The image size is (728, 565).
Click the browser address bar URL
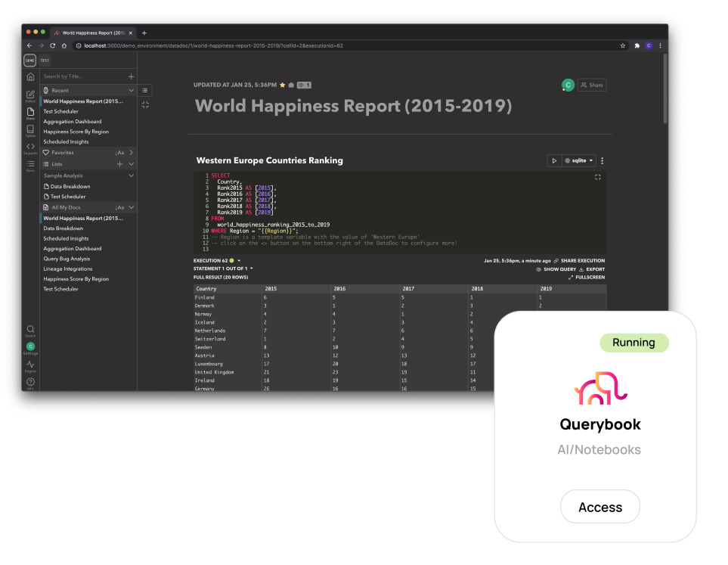pyautogui.click(x=214, y=45)
